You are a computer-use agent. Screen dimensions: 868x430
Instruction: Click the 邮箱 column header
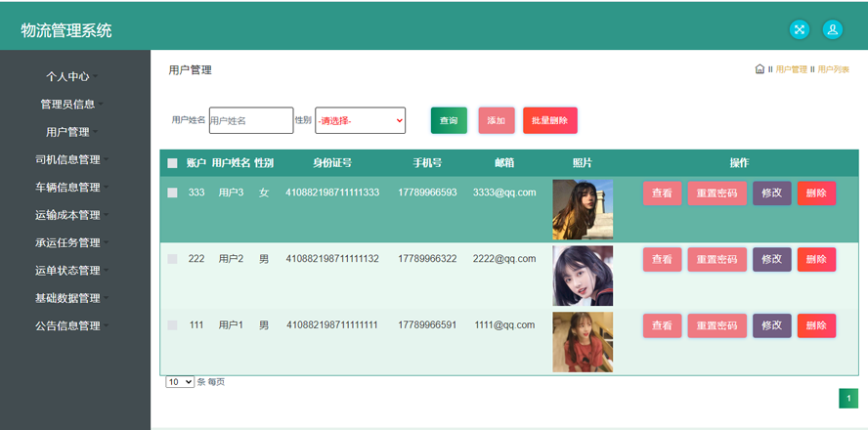tap(504, 163)
